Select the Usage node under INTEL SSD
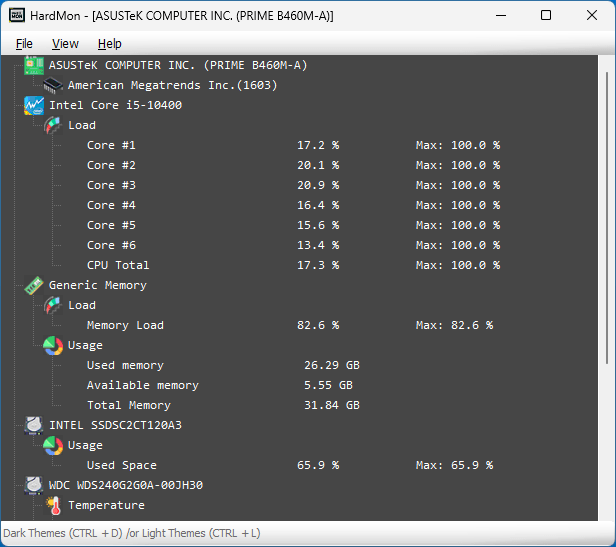Viewport: 616px width, 547px height. [85, 445]
